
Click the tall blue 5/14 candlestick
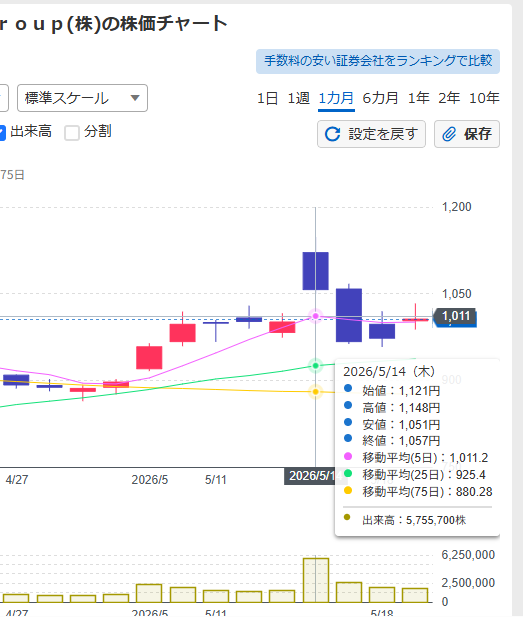click(x=316, y=271)
